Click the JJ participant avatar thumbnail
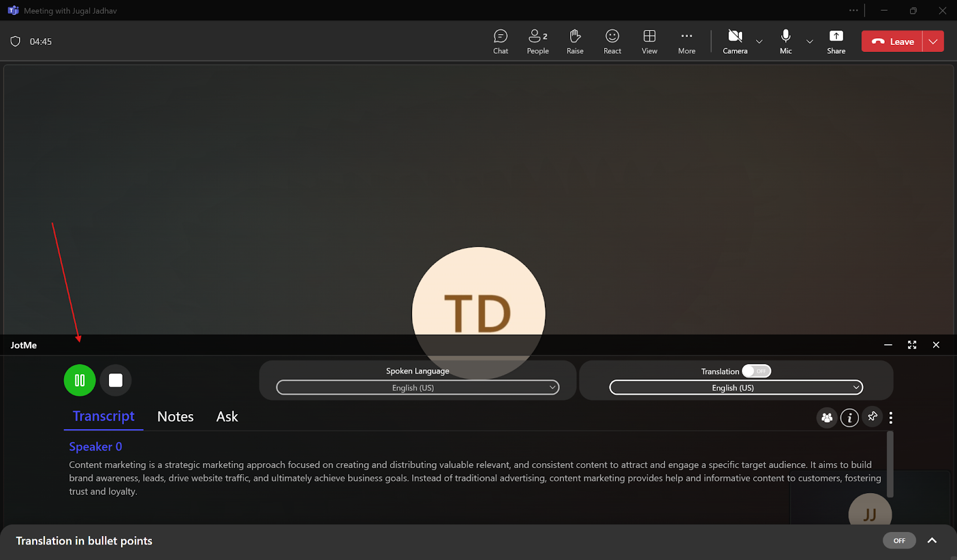This screenshot has height=560, width=957. tap(870, 510)
